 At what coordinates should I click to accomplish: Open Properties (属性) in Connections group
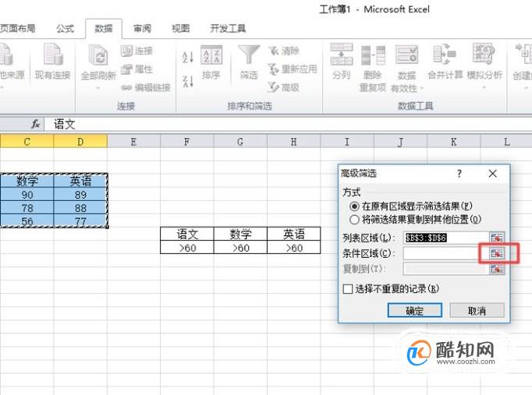pyautogui.click(x=137, y=69)
